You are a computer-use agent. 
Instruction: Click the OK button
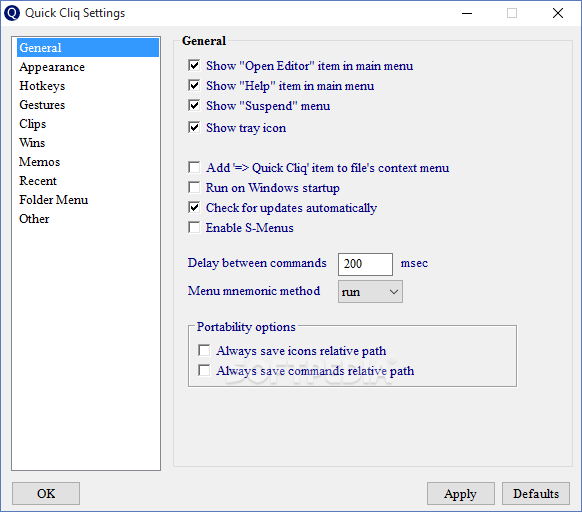click(46, 493)
